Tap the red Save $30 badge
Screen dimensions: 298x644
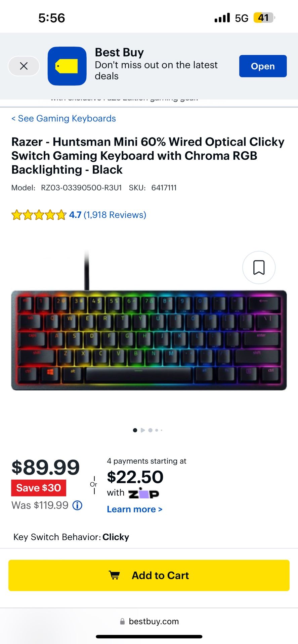point(39,488)
